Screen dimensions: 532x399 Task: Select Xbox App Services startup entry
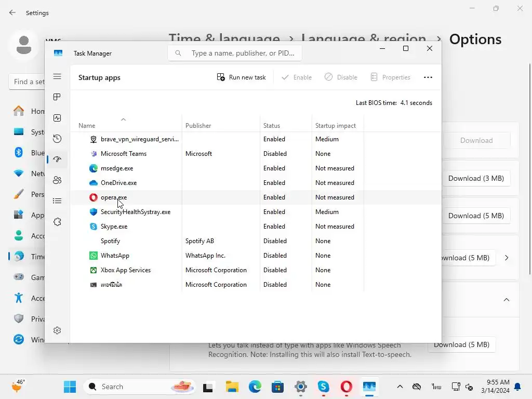(x=256, y=270)
